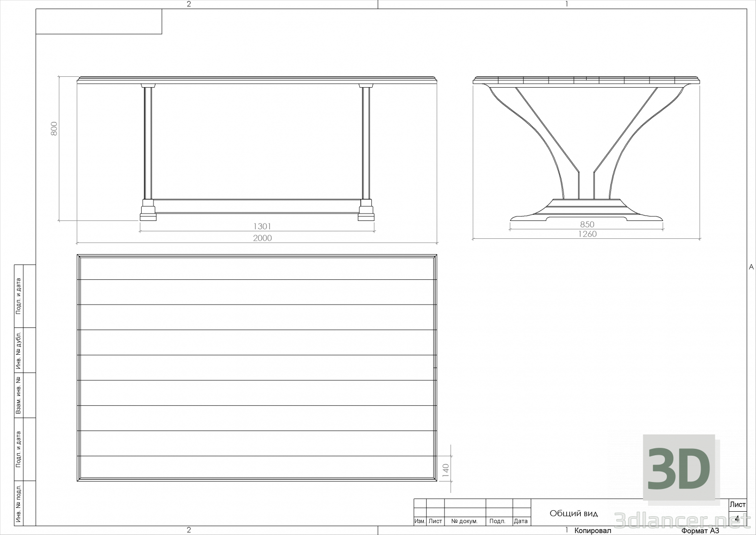Click the table front view with pedestal
Viewport: 756px width, 535px height.
(587, 149)
